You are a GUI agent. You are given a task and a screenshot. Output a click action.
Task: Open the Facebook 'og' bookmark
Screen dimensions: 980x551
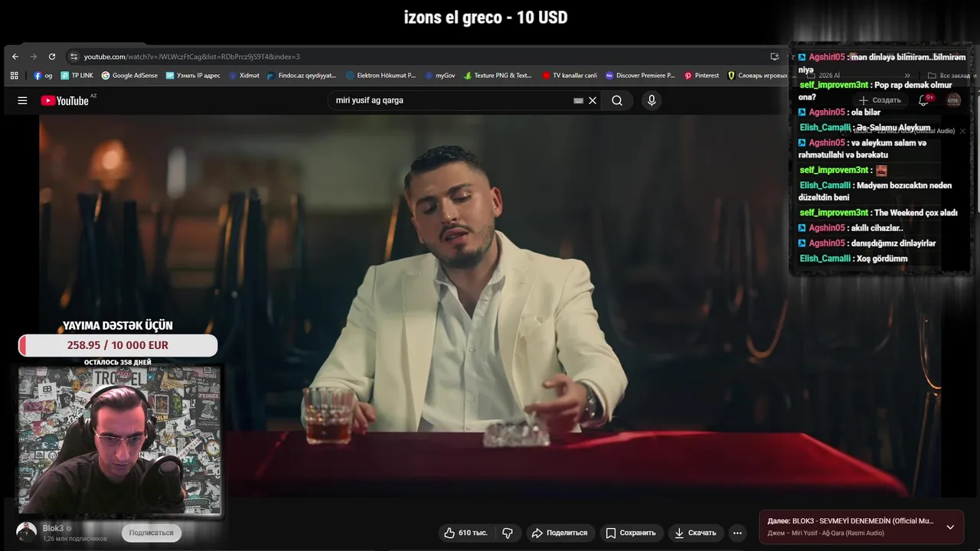[43, 76]
